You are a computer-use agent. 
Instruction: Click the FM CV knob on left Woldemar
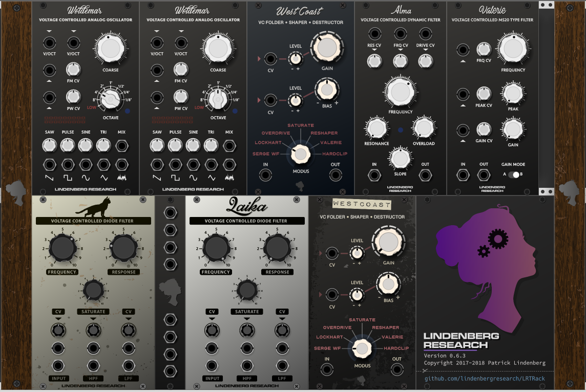coord(73,70)
